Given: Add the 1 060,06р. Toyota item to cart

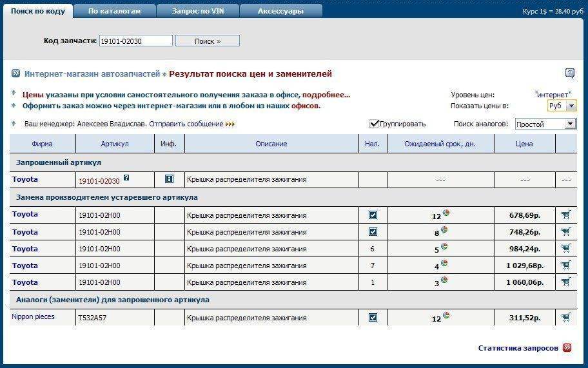Looking at the screenshot, I should [566, 282].
